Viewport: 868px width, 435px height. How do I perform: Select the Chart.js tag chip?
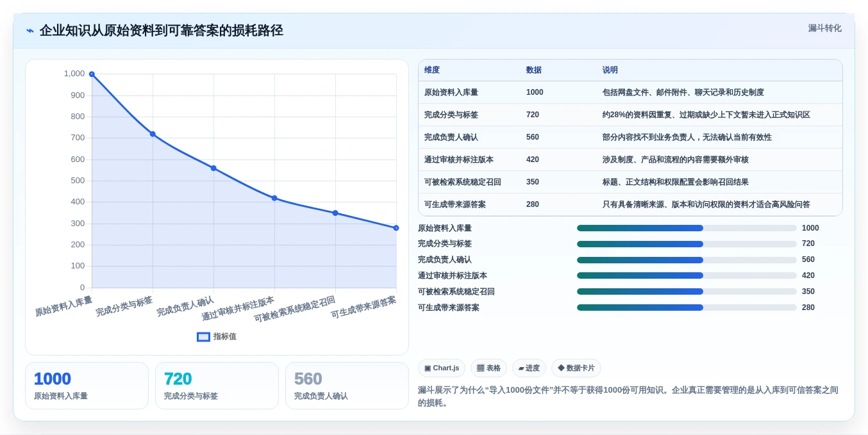click(x=442, y=368)
